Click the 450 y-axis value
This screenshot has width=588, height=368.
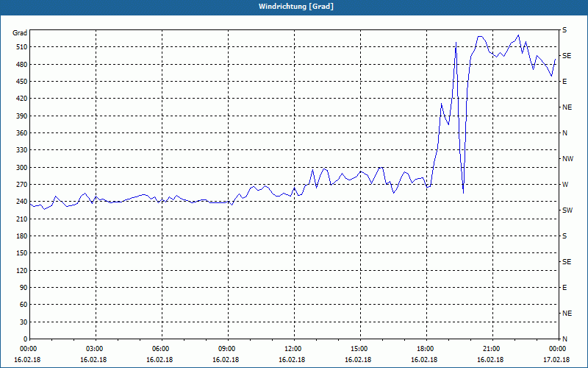(21, 82)
